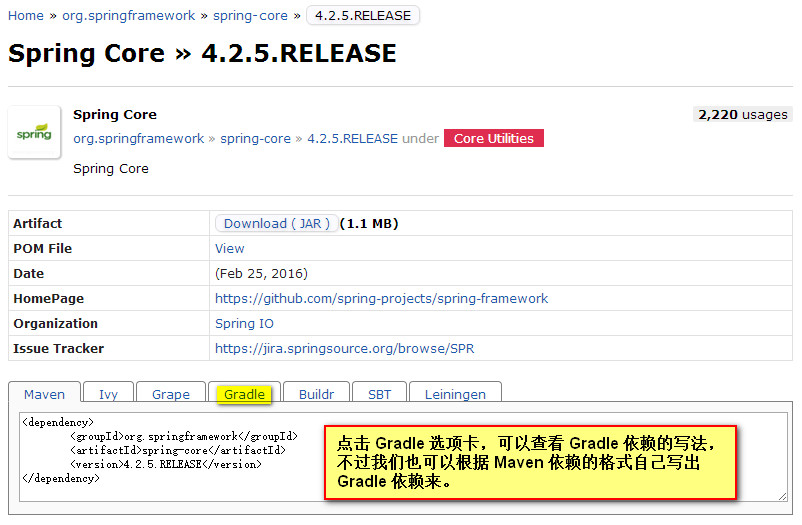This screenshot has width=802, height=525.
Task: Download the JAR artifact
Action: pyautogui.click(x=277, y=223)
